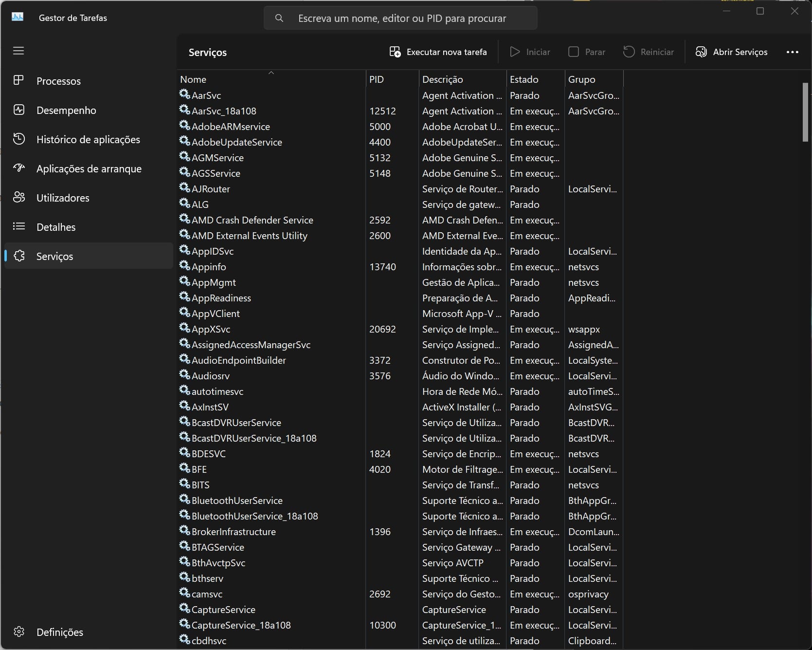812x650 pixels.
Task: Click the hamburger navigation menu icon
Action: tap(18, 51)
